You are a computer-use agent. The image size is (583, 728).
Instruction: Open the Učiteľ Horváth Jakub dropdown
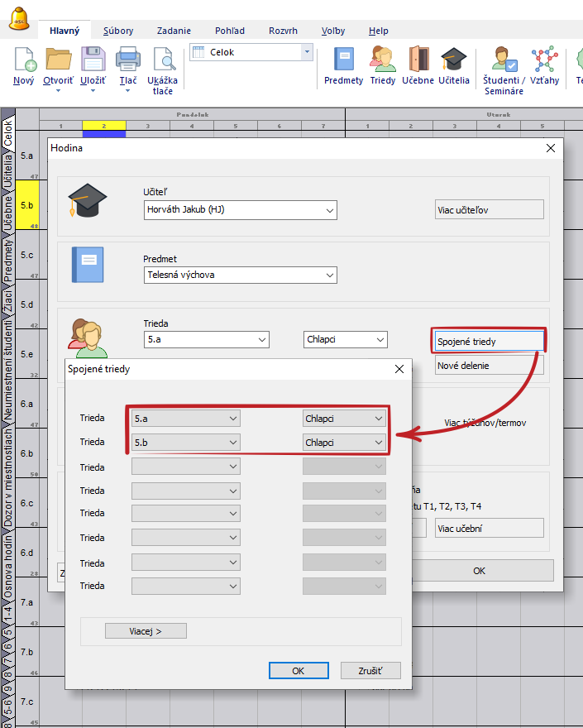pos(241,210)
